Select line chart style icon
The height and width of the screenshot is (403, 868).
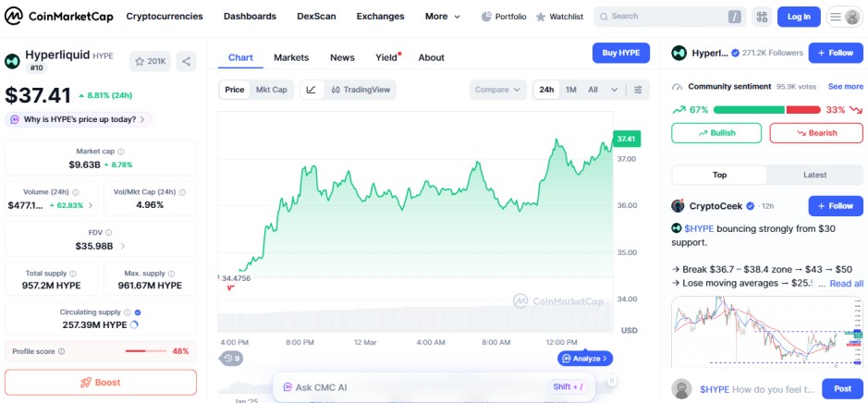(x=312, y=90)
